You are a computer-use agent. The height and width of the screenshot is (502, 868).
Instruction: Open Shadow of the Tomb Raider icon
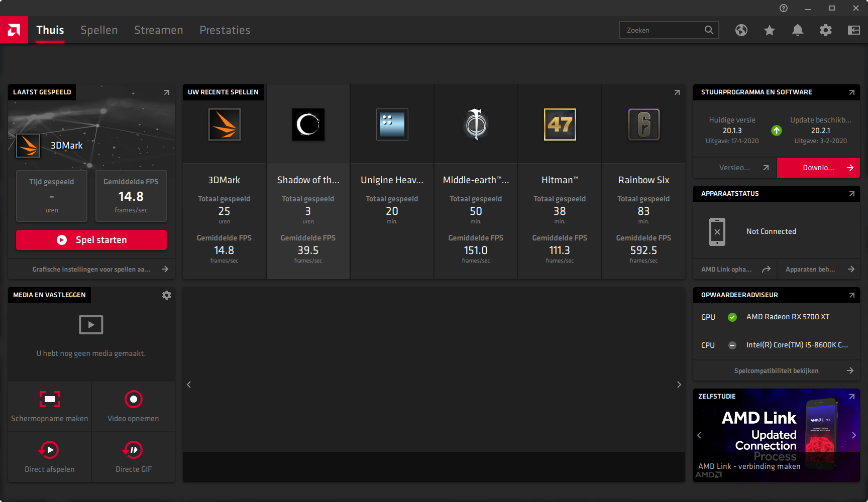click(x=308, y=124)
